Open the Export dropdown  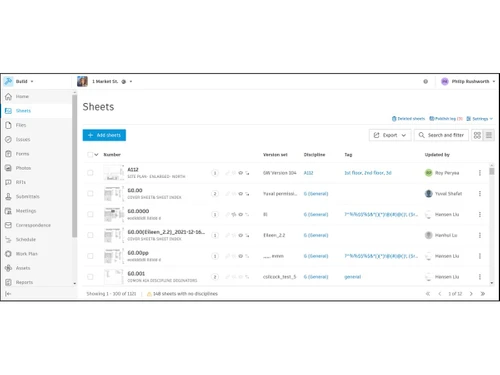(390, 135)
